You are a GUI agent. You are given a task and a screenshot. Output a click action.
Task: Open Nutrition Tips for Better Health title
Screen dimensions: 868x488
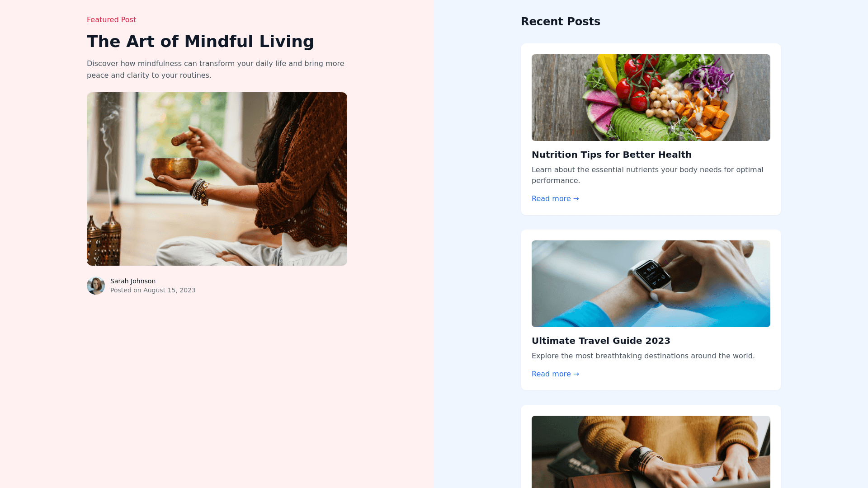tap(612, 155)
